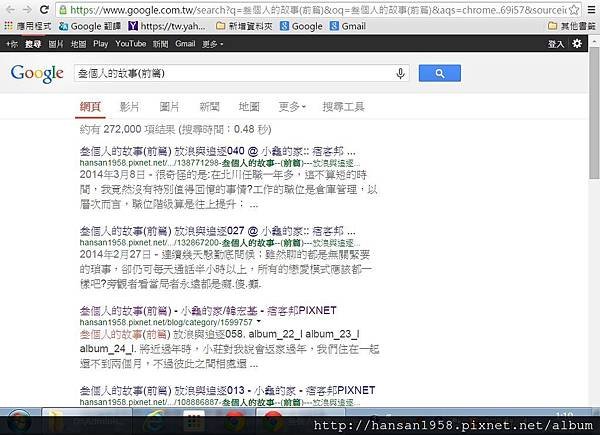Click the browser back arrow
This screenshot has height=435, width=600.
click(11, 9)
